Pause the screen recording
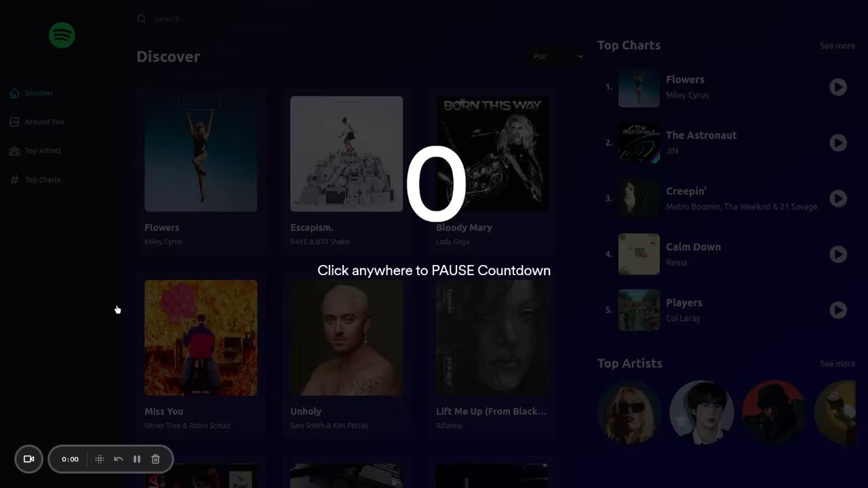The height and width of the screenshot is (488, 868). click(136, 459)
